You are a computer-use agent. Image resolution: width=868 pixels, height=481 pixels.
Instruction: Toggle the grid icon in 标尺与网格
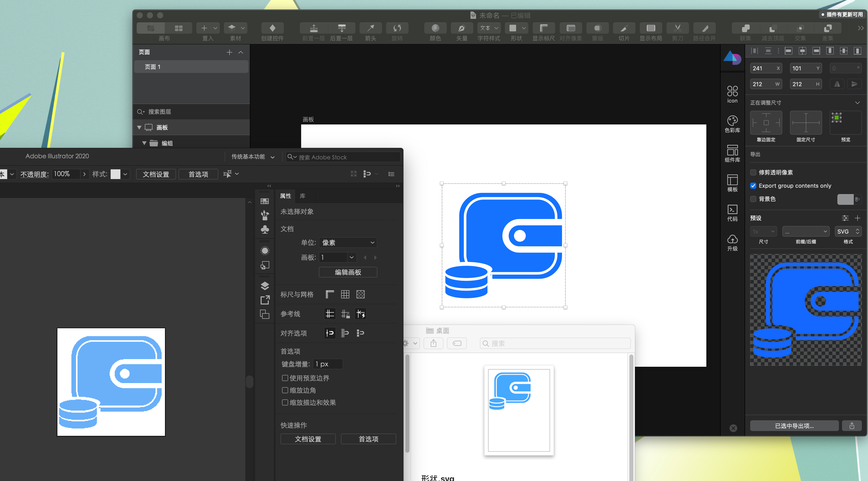[345, 294]
